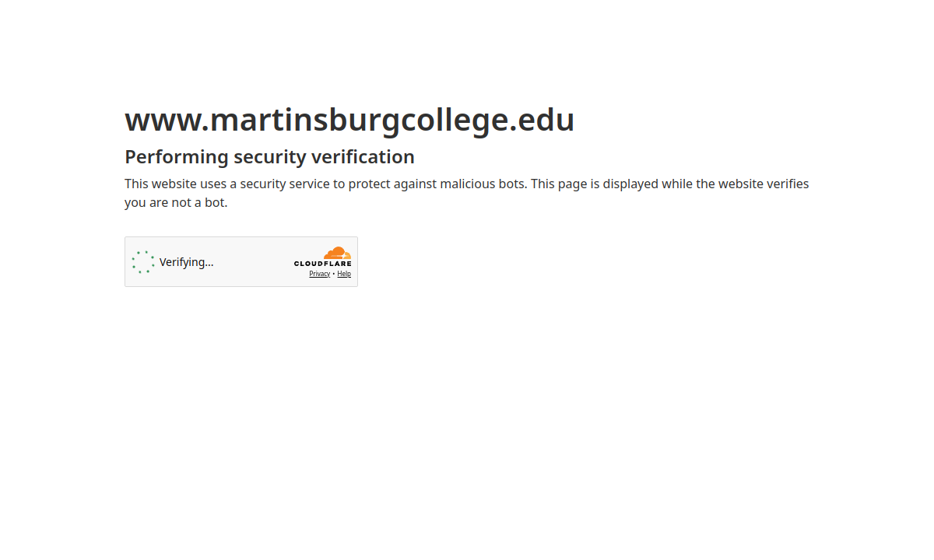Click the CLOUDFLARE wordmark text
Image resolution: width=934 pixels, height=560 pixels.
click(323, 264)
